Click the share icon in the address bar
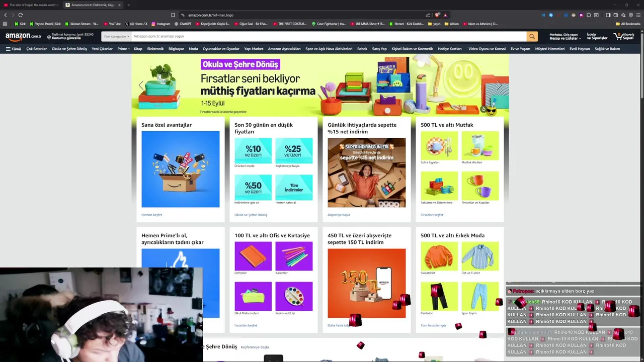 pyautogui.click(x=428, y=15)
